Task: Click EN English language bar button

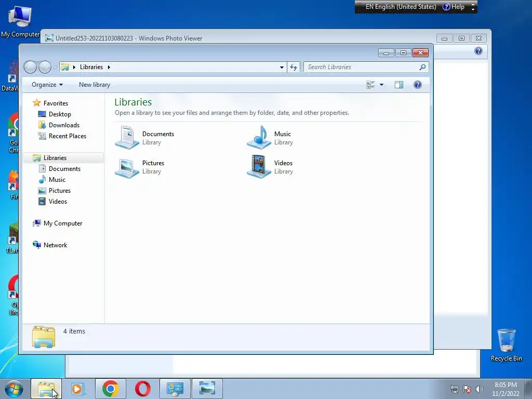Action: [401, 7]
